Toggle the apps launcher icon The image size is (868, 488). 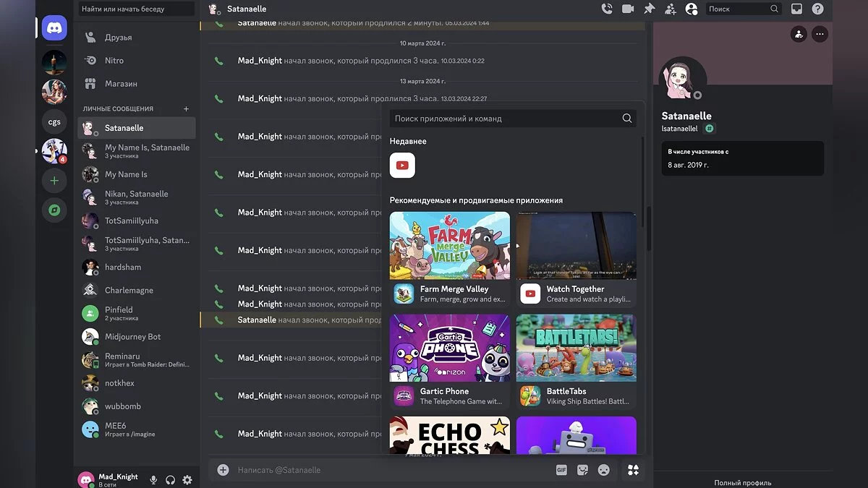(633, 470)
